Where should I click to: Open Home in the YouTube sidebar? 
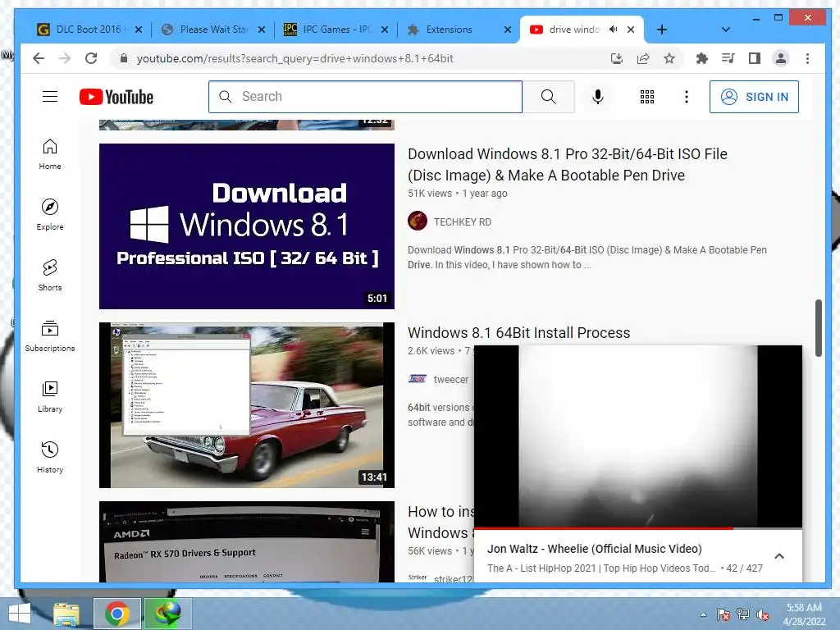pos(50,154)
